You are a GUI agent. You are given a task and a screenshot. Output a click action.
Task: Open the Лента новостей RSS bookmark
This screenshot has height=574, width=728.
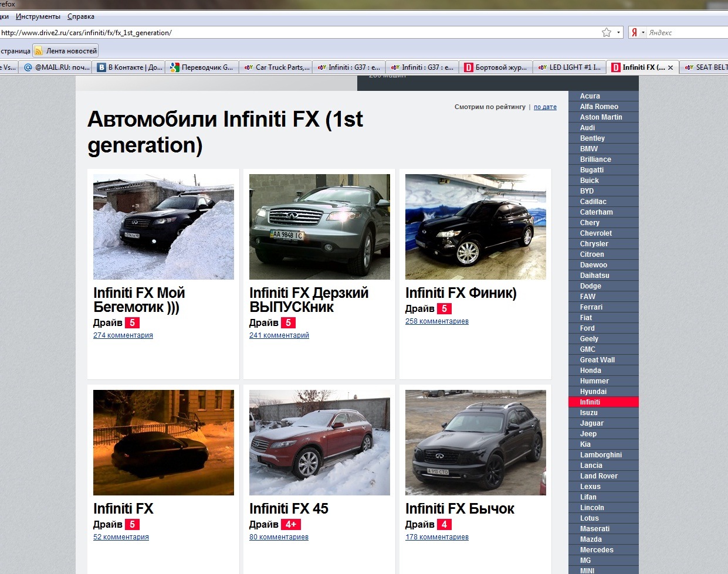tap(66, 51)
